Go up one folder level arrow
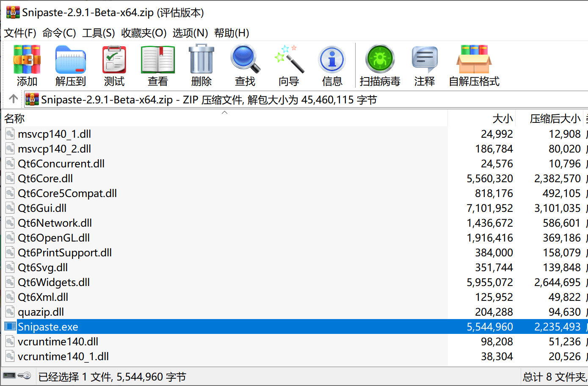The height and width of the screenshot is (386, 588). click(14, 99)
